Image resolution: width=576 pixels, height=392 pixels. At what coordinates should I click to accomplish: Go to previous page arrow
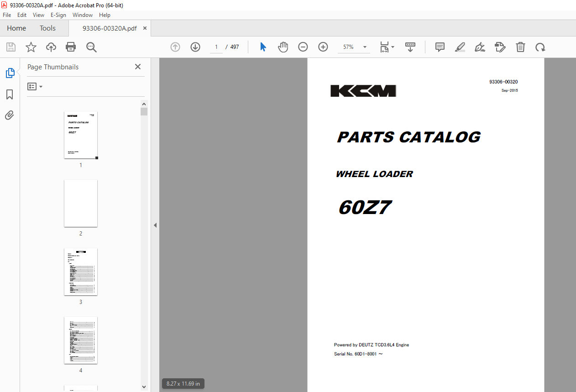(x=175, y=47)
